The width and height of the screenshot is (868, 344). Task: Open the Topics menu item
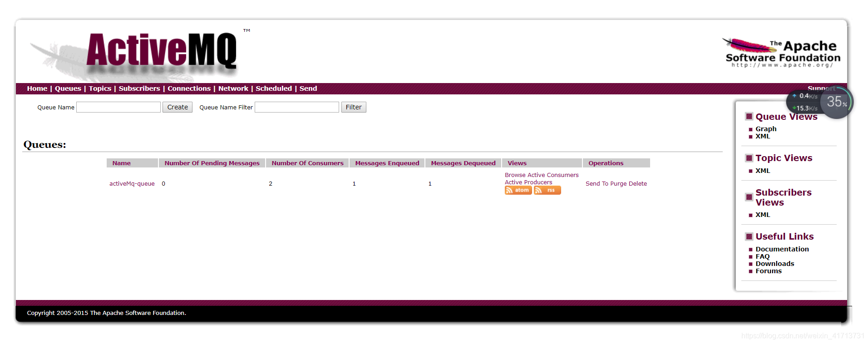(x=100, y=88)
